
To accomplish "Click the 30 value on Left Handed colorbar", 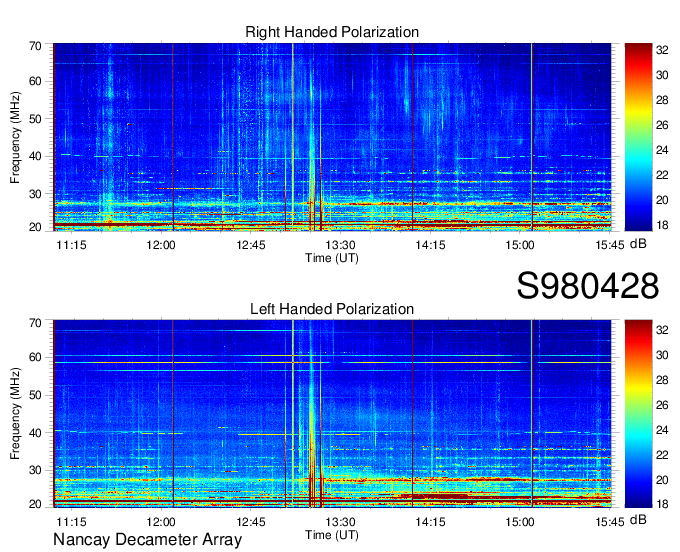I will point(662,355).
